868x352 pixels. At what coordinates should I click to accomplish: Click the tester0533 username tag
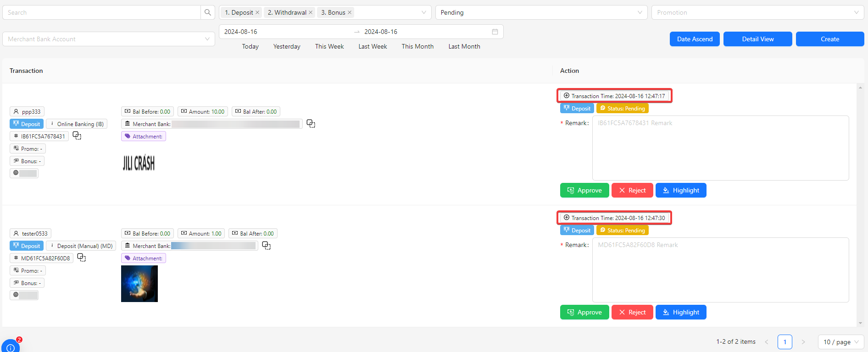[x=30, y=233]
